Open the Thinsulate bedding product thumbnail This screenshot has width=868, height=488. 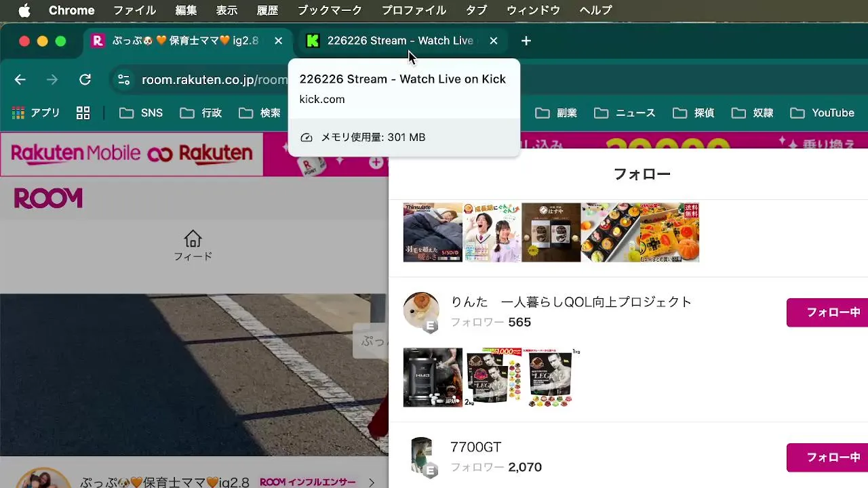pyautogui.click(x=433, y=232)
